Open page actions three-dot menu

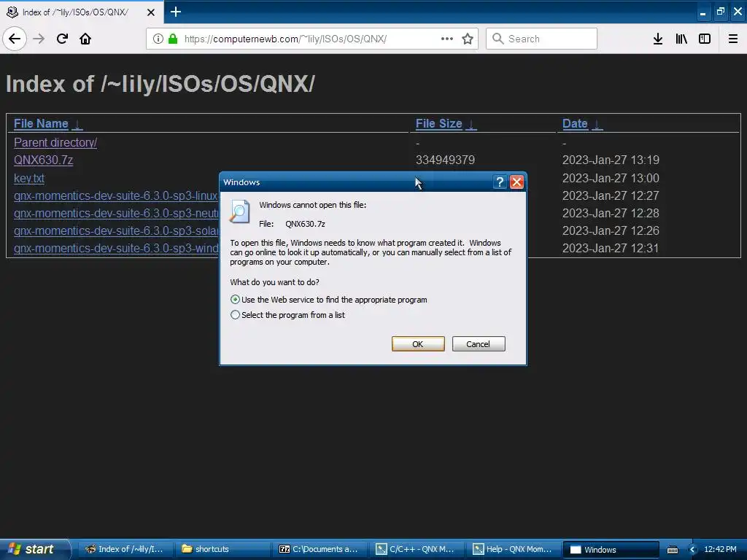click(447, 39)
